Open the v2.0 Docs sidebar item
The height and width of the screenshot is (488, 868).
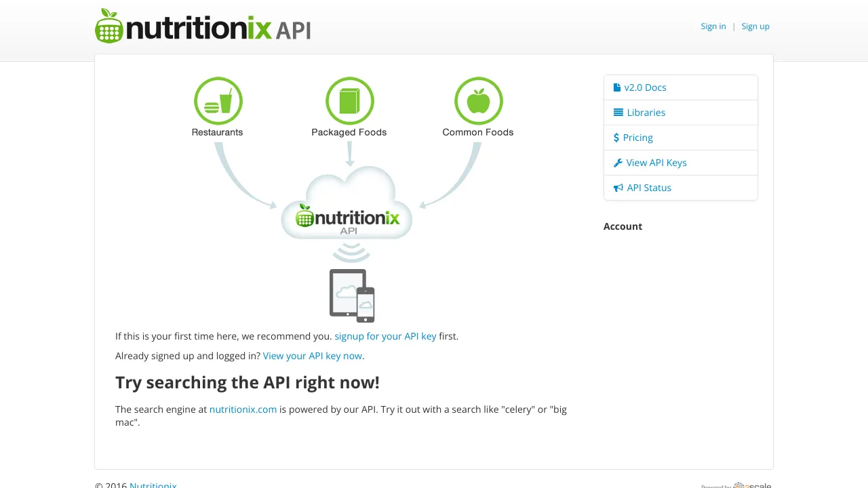[681, 87]
